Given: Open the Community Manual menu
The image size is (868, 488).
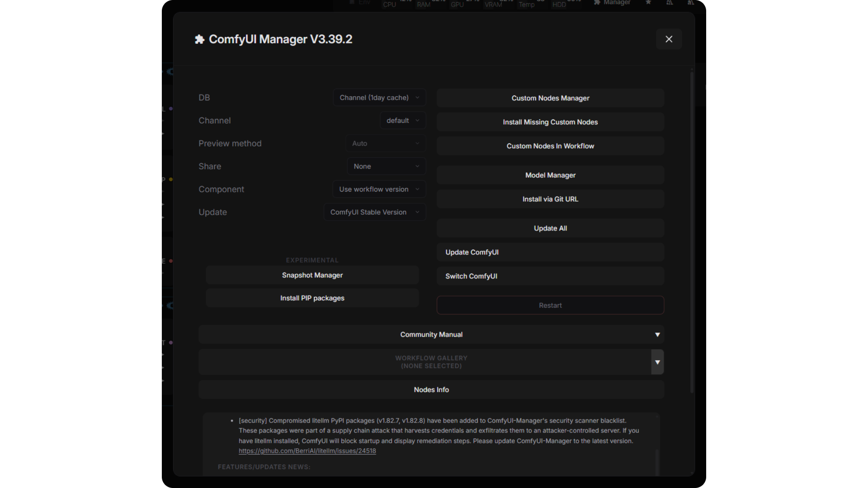Looking at the screenshot, I should [431, 335].
